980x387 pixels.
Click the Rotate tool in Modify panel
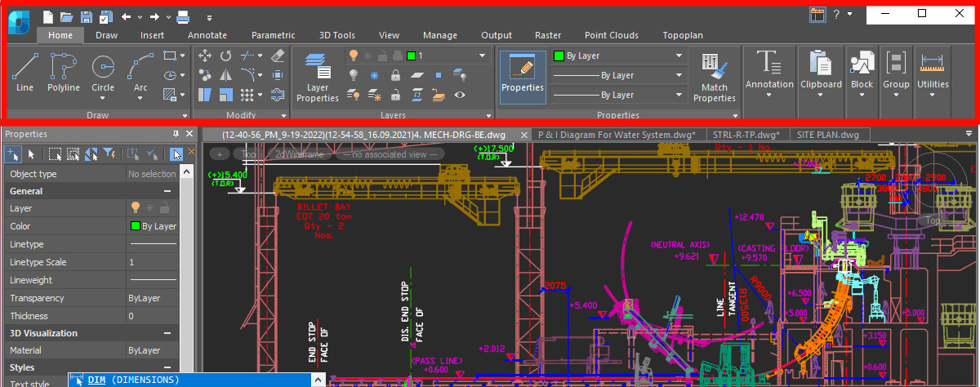click(226, 56)
